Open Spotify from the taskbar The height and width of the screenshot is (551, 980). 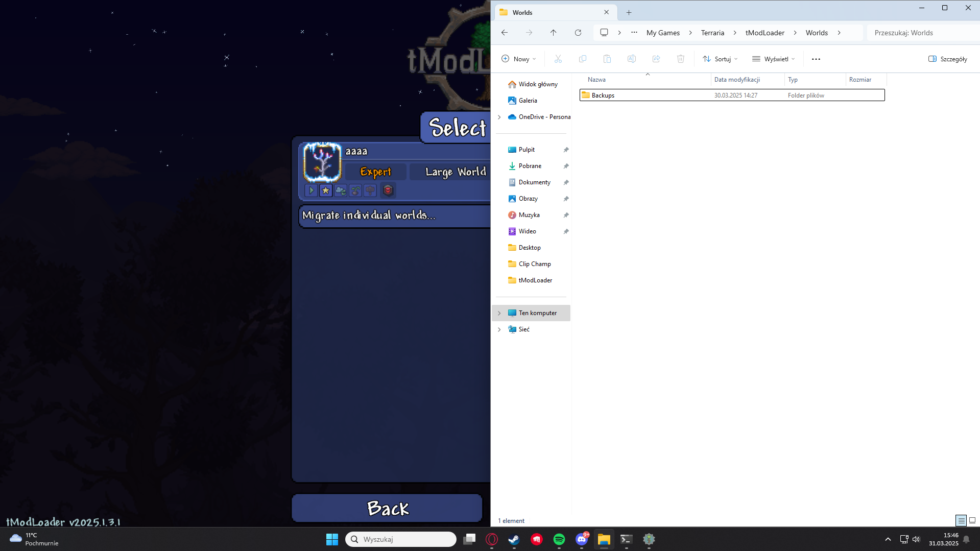[x=559, y=539]
